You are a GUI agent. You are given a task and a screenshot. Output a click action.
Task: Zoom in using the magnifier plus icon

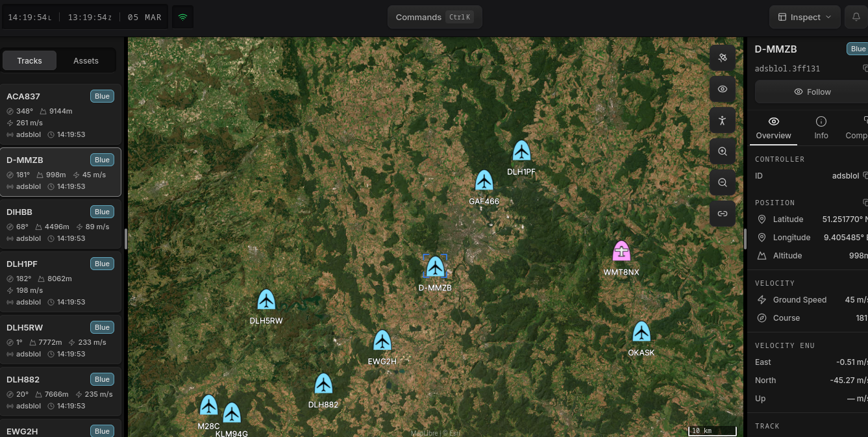click(x=723, y=151)
